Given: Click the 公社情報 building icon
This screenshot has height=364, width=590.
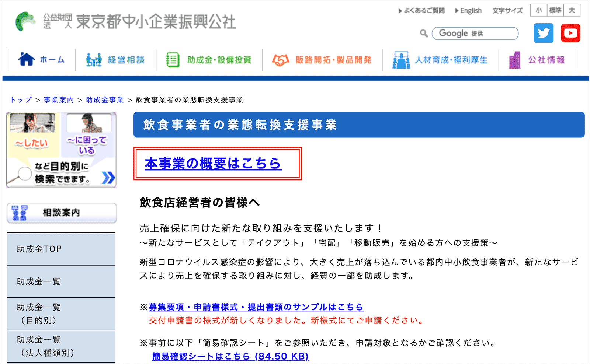Looking at the screenshot, I should click(x=515, y=60).
